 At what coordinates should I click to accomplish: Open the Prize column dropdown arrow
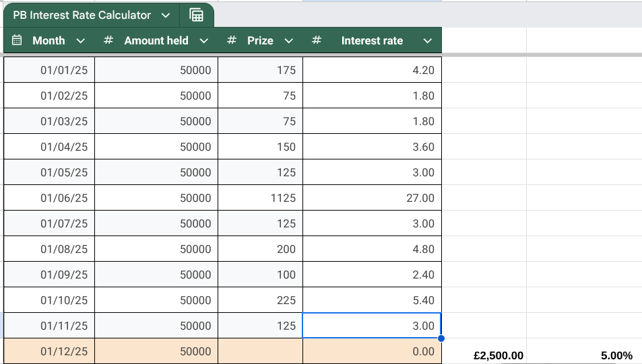tap(289, 41)
